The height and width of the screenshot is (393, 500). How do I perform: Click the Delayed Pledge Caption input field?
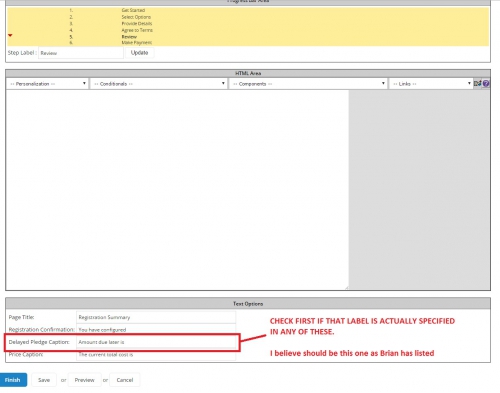(x=156, y=342)
